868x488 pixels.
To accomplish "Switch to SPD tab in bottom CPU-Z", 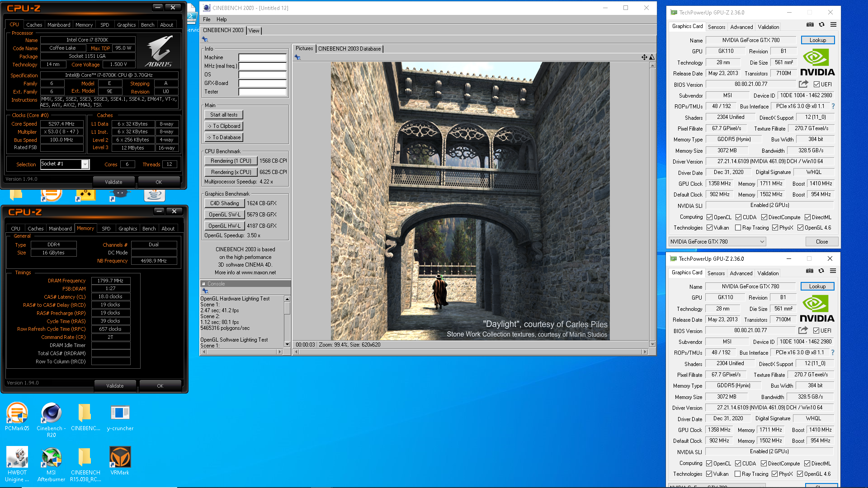I will tap(106, 229).
